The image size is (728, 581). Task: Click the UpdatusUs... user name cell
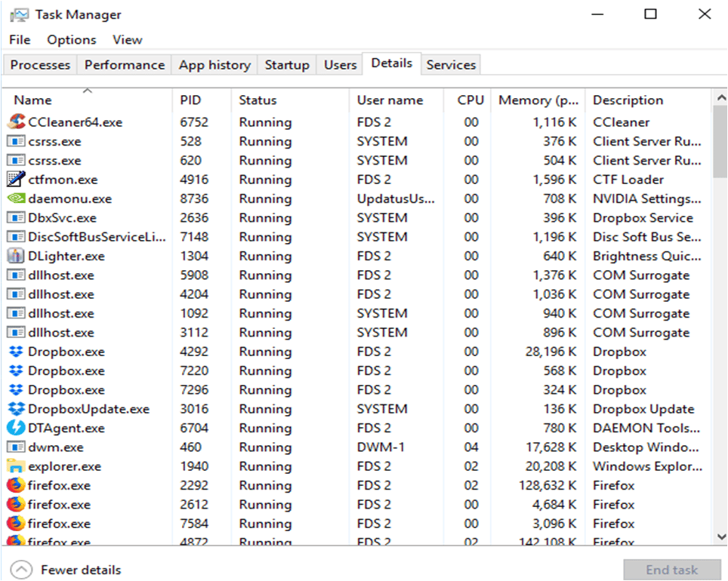(x=396, y=198)
